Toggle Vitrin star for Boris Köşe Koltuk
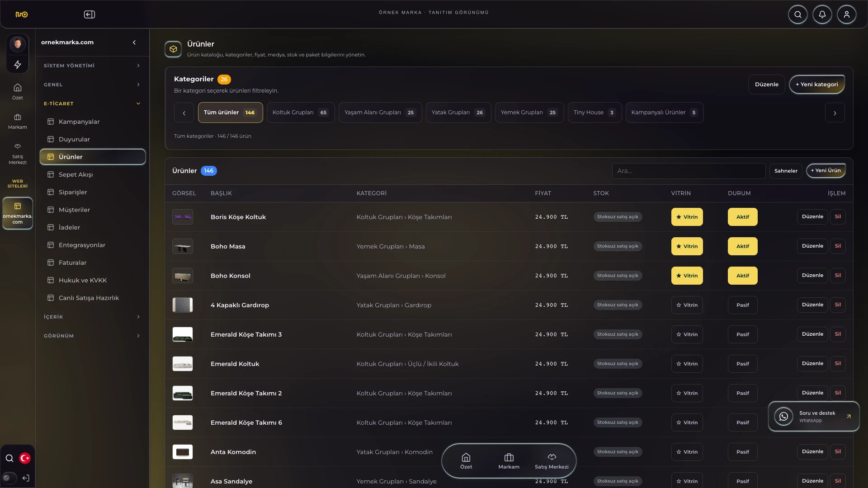The width and height of the screenshot is (868, 488). coord(687,217)
